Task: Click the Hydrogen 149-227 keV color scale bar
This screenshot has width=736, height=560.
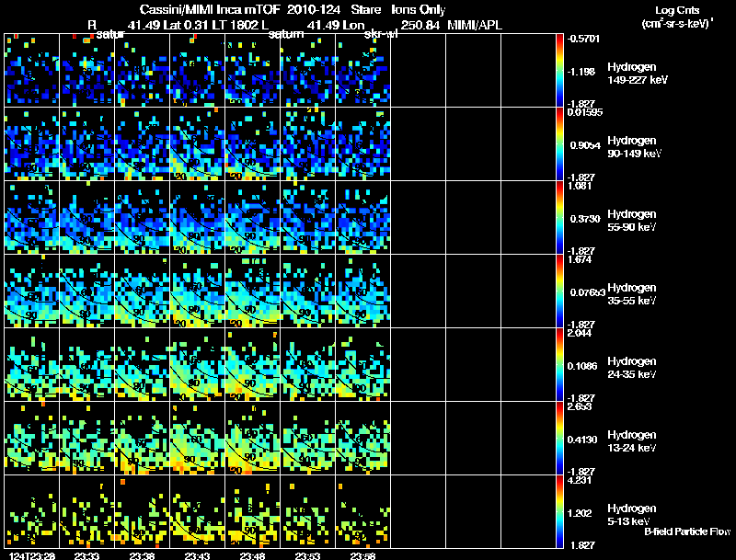Action: click(x=559, y=71)
